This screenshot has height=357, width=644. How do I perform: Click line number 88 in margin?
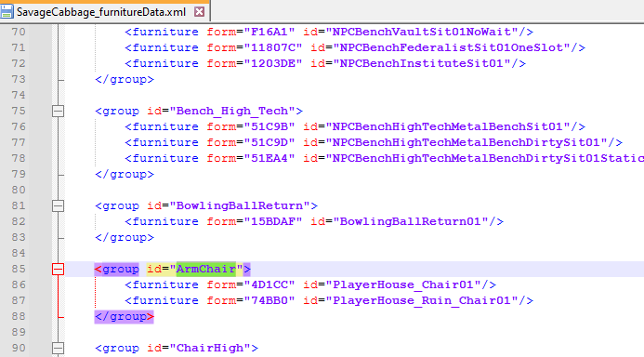(19, 316)
